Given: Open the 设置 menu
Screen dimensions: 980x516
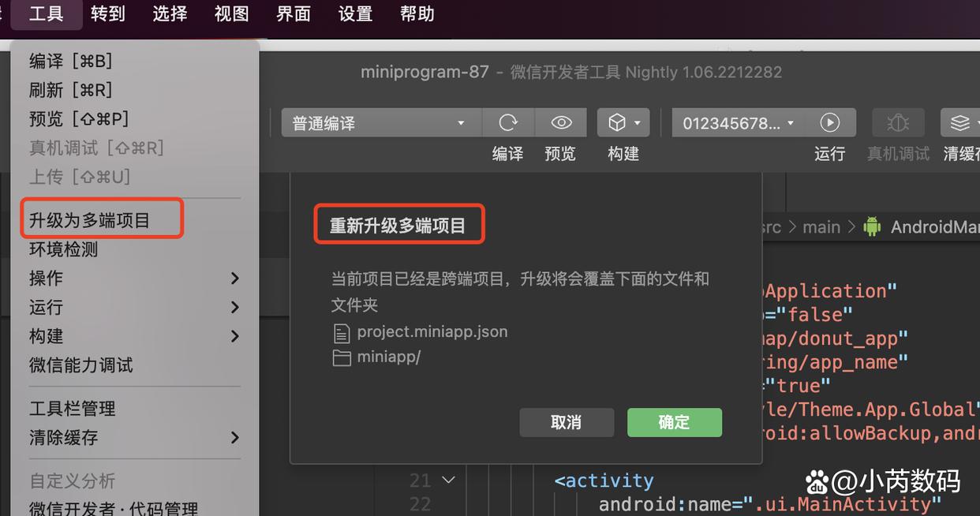Looking at the screenshot, I should point(355,14).
